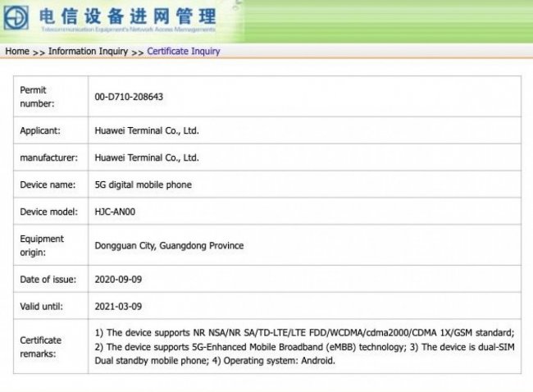Click the certificate remarks description text
The width and height of the screenshot is (533, 392).
(x=305, y=346)
